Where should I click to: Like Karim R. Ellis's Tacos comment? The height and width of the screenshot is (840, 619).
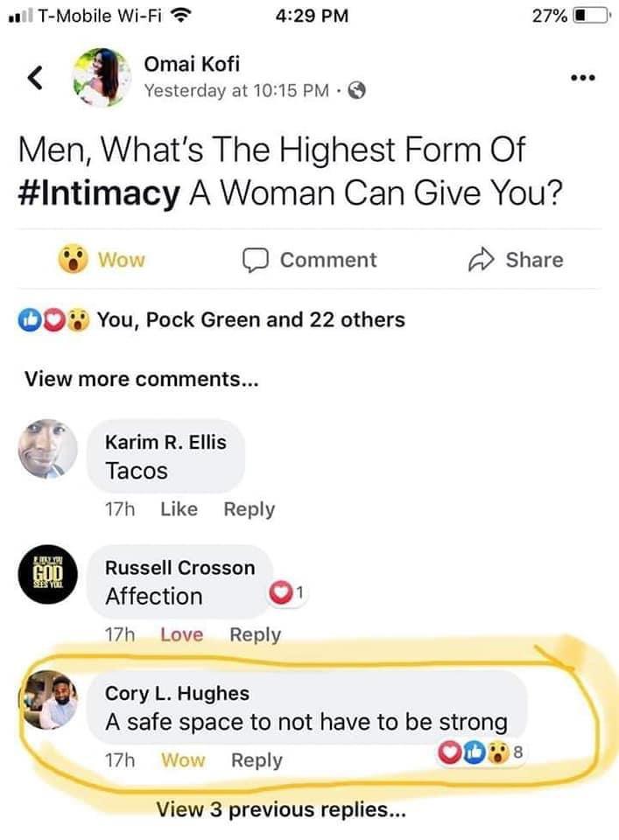pos(179,509)
